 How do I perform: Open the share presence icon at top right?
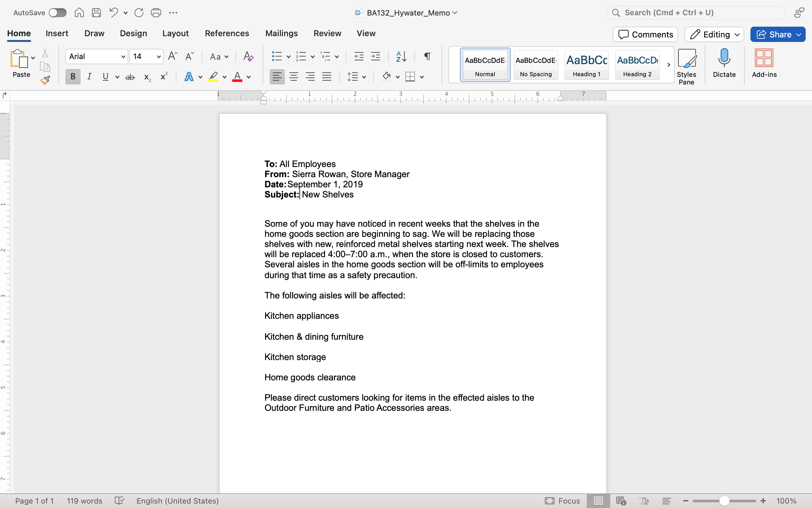[799, 13]
